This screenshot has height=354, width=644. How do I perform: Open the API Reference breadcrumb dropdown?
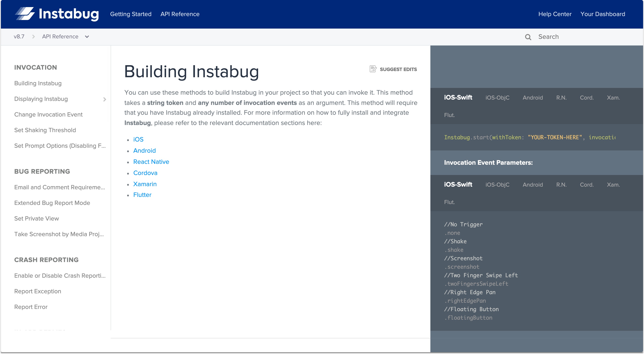pos(87,37)
